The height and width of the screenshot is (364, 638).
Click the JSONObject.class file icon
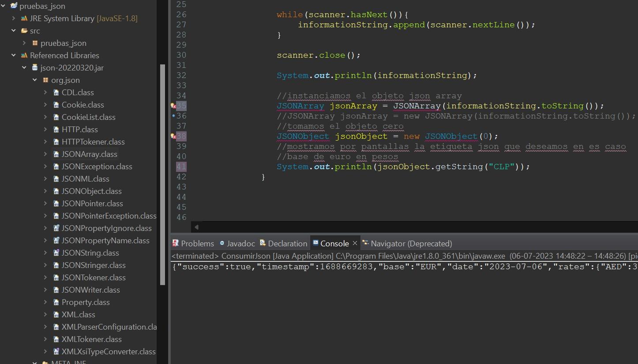click(x=56, y=191)
